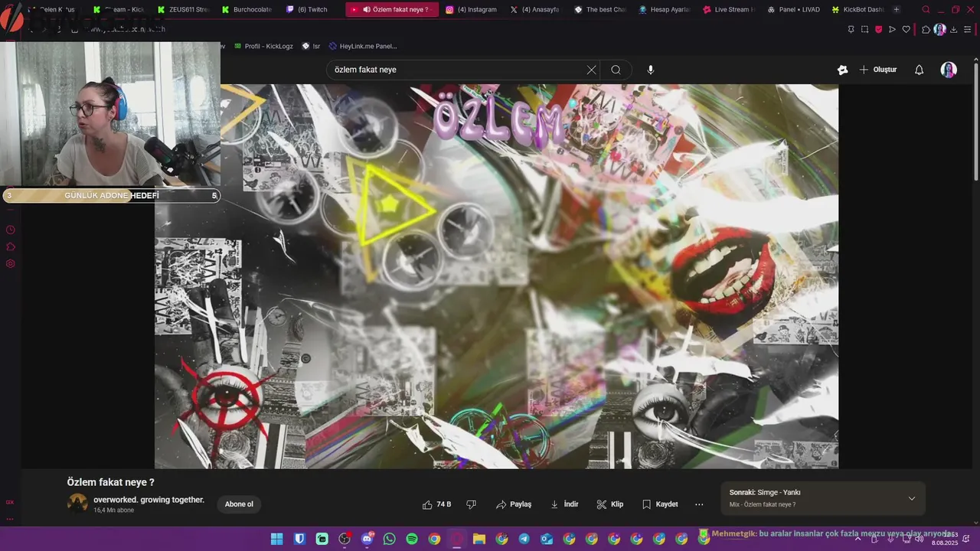
Task: Save video using Kaydet button
Action: tap(660, 504)
